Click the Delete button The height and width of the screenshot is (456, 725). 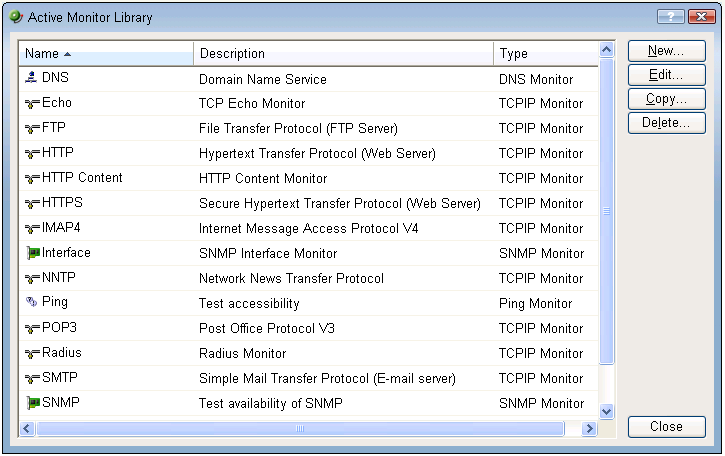666,123
